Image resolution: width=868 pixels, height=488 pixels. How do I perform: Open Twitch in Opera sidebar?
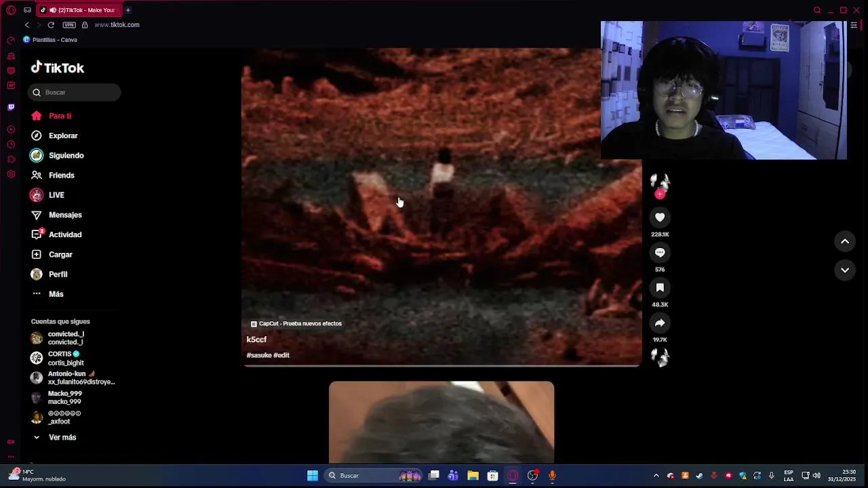(11, 107)
